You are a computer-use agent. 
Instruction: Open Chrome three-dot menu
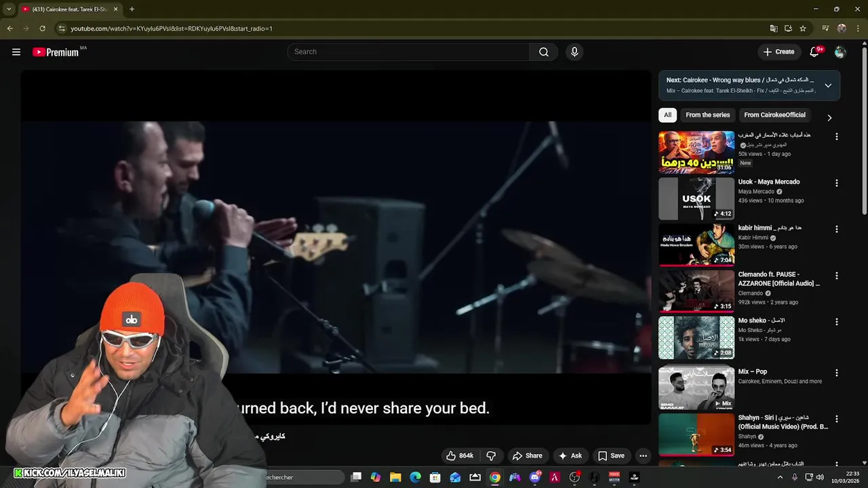857,28
